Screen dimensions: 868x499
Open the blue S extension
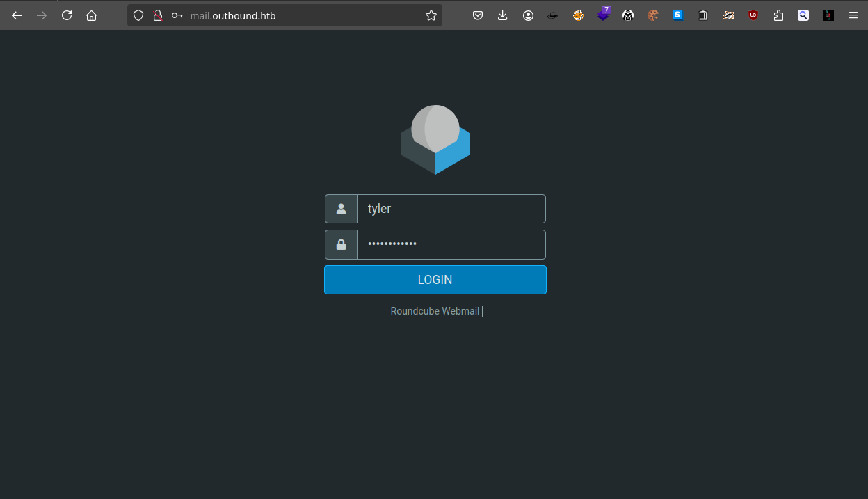[x=678, y=15]
